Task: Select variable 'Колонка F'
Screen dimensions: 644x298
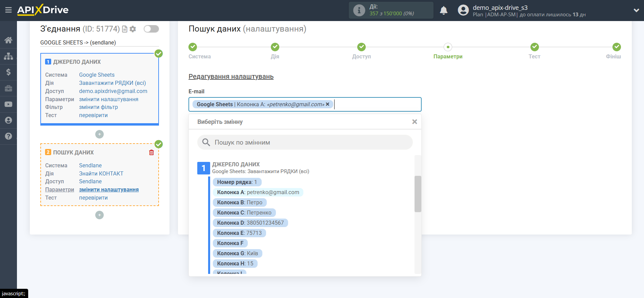Action: pyautogui.click(x=230, y=243)
